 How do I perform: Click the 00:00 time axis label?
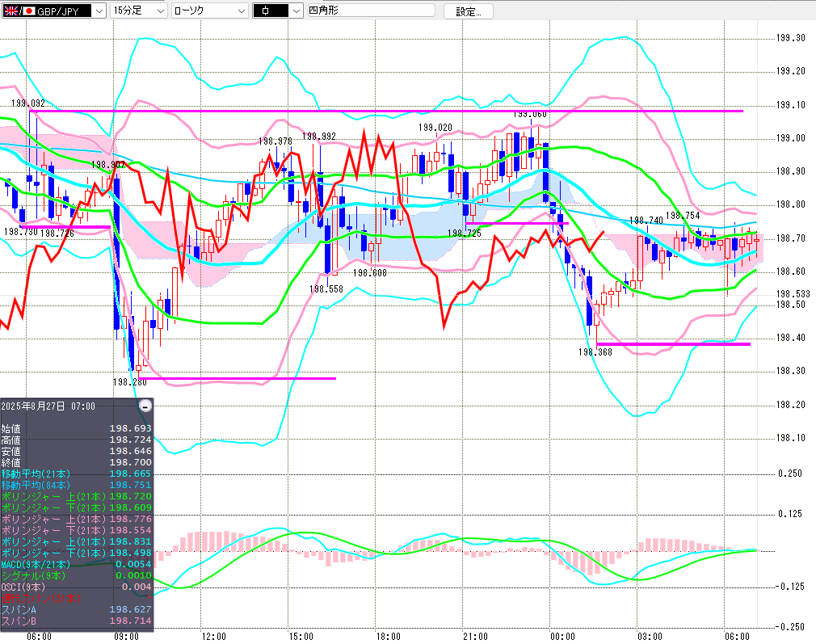pos(562,637)
